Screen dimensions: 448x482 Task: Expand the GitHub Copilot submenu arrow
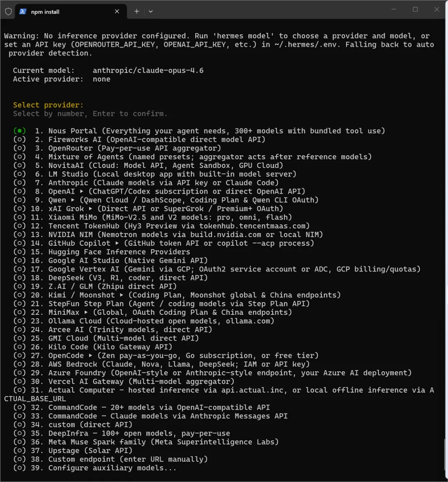117,243
